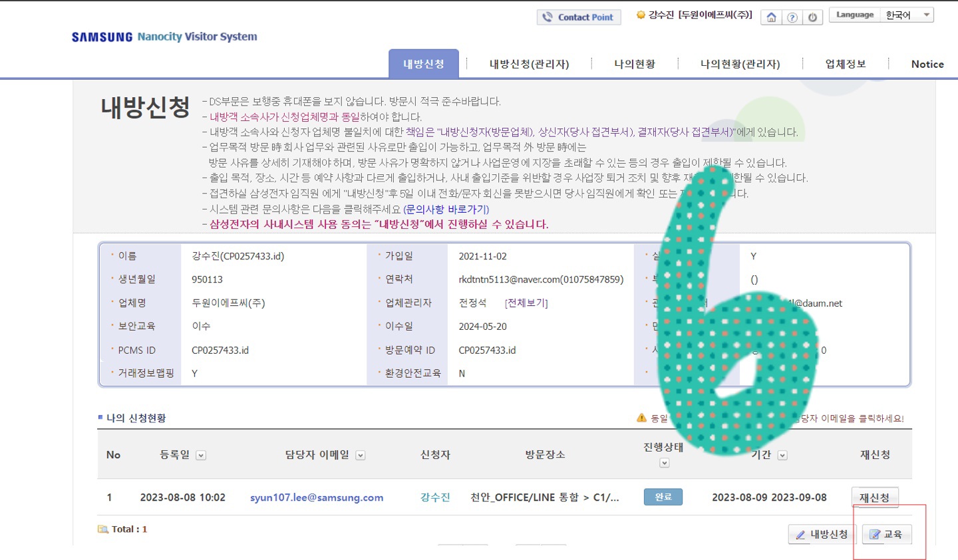The height and width of the screenshot is (560, 958).
Task: Switch to 내방신청(관리자) tab
Action: pyautogui.click(x=529, y=64)
